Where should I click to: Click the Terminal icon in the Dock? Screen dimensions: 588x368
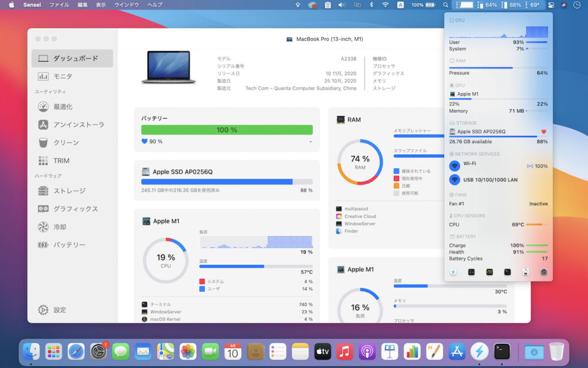pyautogui.click(x=502, y=351)
